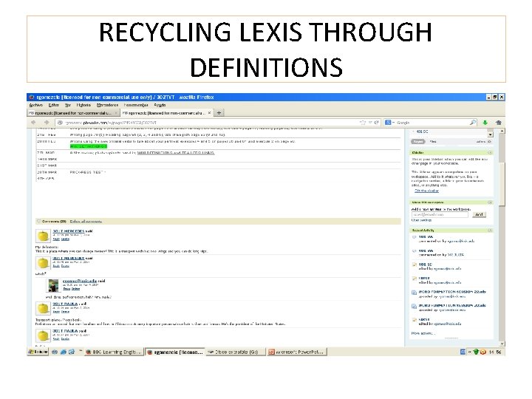Click the first recent activity comment icon
The image size is (532, 399).
pyautogui.click(x=414, y=237)
